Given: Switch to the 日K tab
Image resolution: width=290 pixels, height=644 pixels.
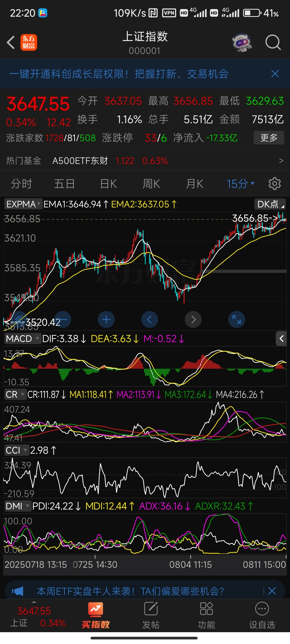Looking at the screenshot, I should click(x=108, y=184).
